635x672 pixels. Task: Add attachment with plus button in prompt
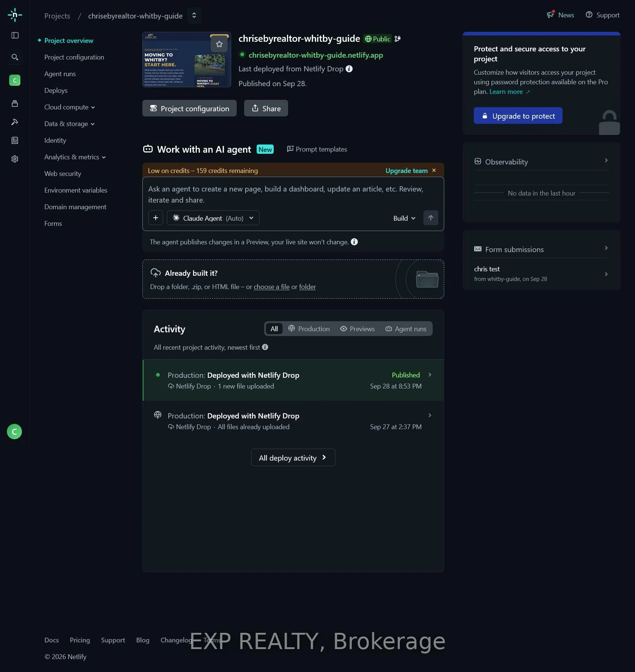point(156,218)
